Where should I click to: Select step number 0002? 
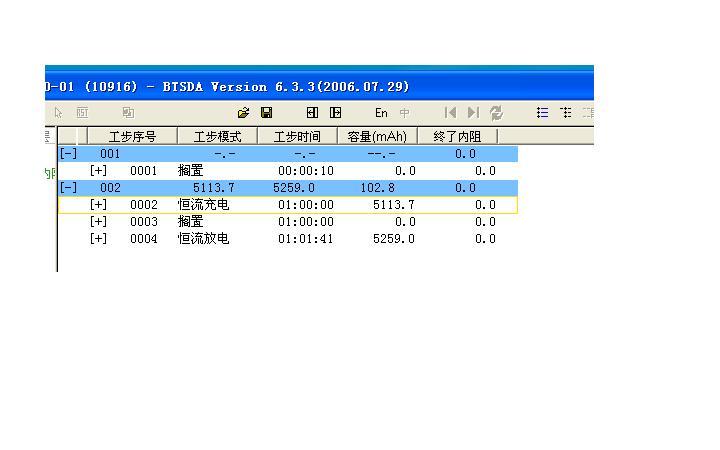tap(144, 205)
